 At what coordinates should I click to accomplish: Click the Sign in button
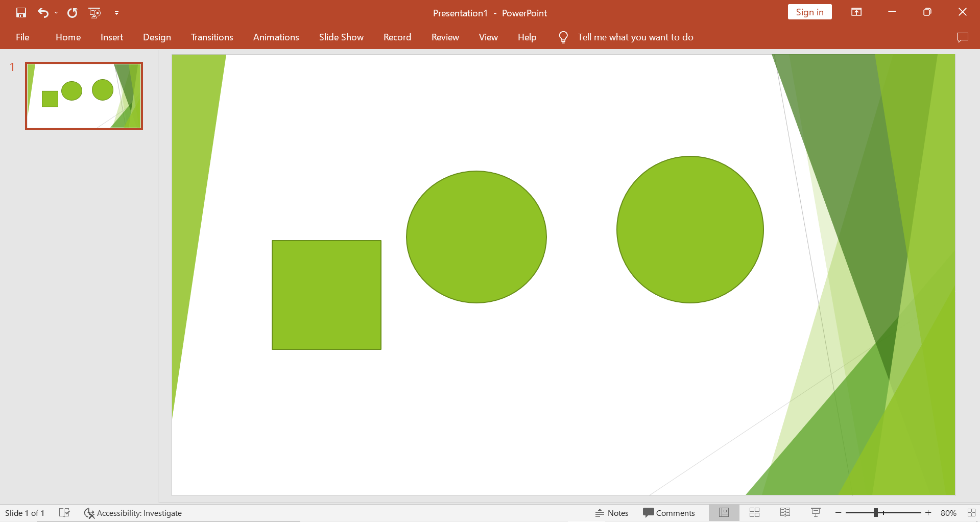tap(809, 12)
